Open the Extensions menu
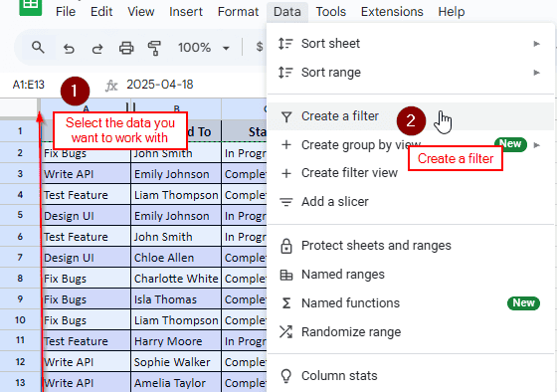Viewport: 557px width, 392px height. 392,11
